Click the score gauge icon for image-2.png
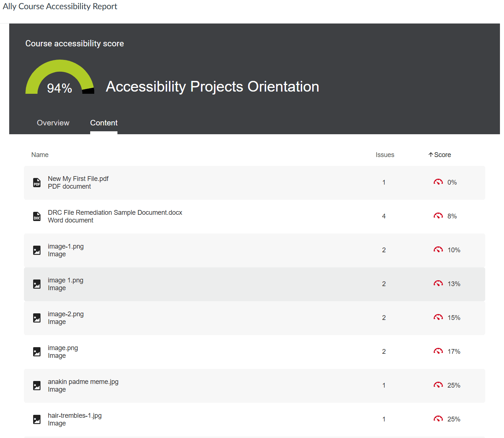Viewport: 504px width, 438px height. [438, 317]
